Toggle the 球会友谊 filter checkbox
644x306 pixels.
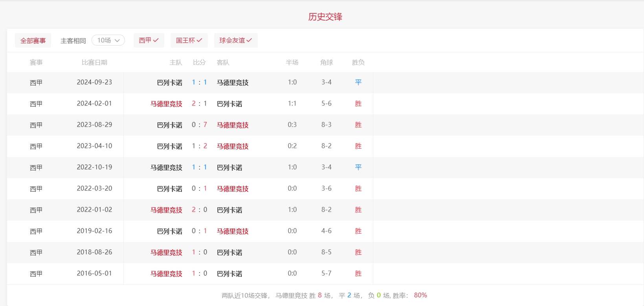click(x=235, y=41)
